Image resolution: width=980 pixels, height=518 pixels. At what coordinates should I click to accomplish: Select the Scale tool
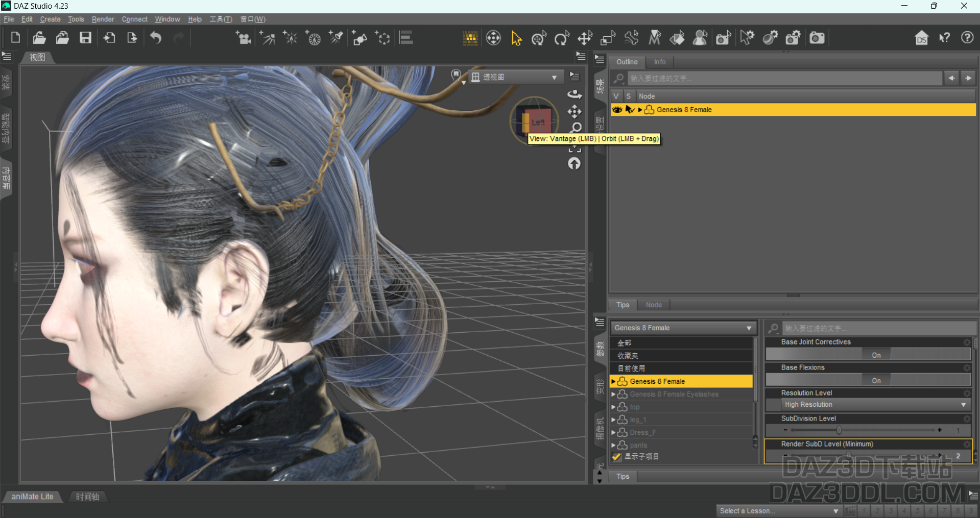608,38
